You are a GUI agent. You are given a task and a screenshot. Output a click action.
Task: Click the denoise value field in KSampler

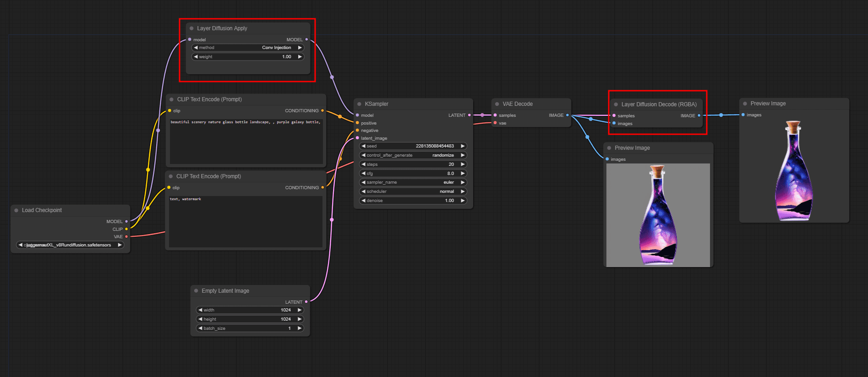(413, 201)
